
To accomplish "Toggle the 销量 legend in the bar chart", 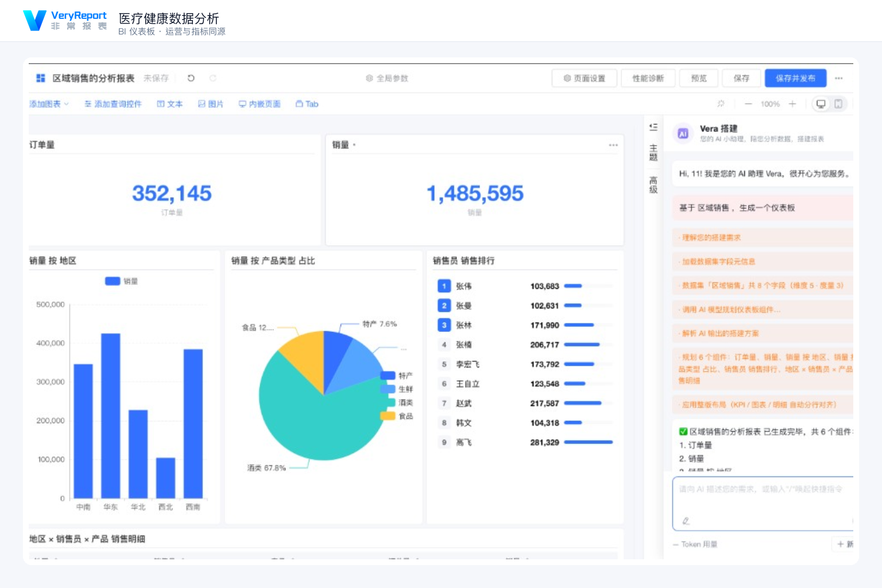I will (121, 281).
